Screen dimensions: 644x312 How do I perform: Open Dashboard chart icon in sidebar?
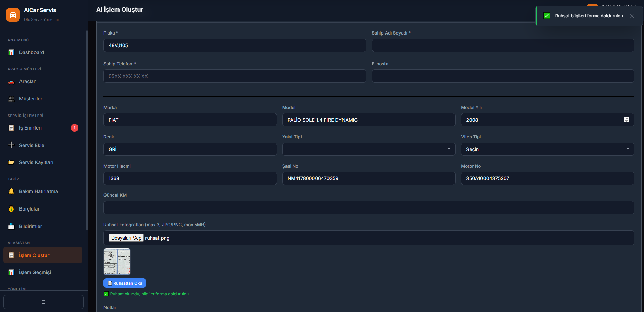11,52
